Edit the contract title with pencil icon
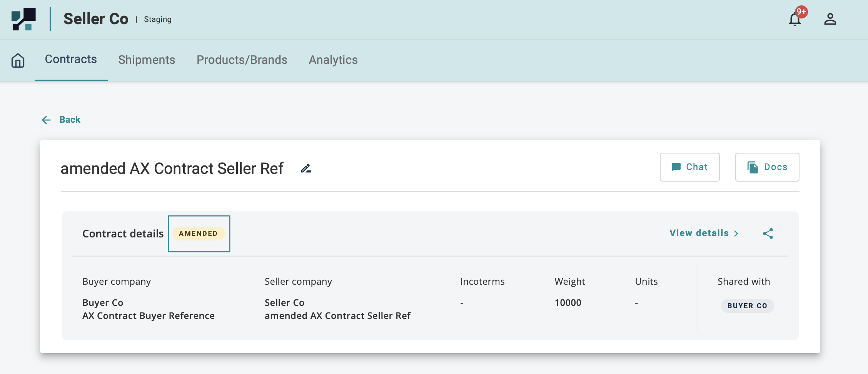The width and height of the screenshot is (868, 374). point(306,169)
